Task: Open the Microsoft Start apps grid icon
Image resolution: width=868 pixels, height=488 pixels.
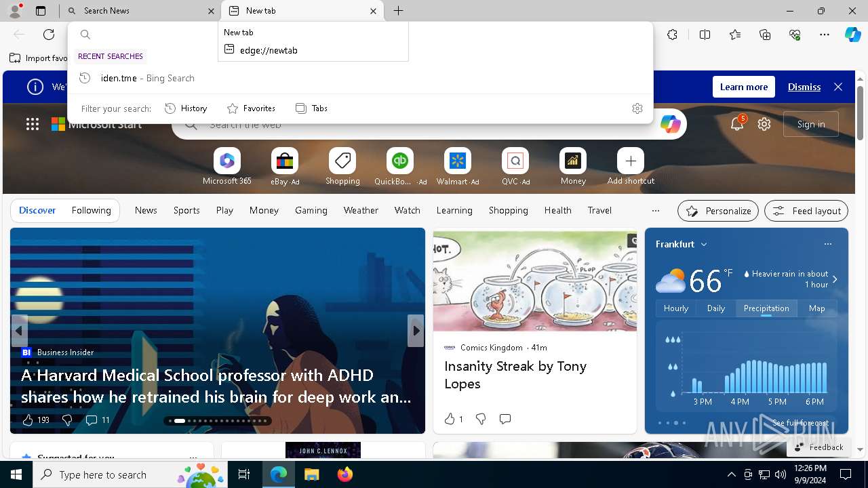Action: pyautogui.click(x=33, y=124)
